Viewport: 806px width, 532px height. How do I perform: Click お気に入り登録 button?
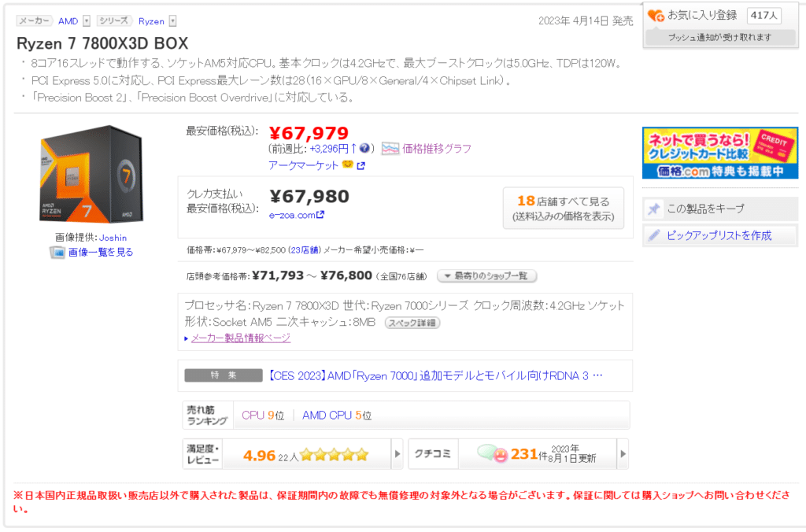click(702, 16)
